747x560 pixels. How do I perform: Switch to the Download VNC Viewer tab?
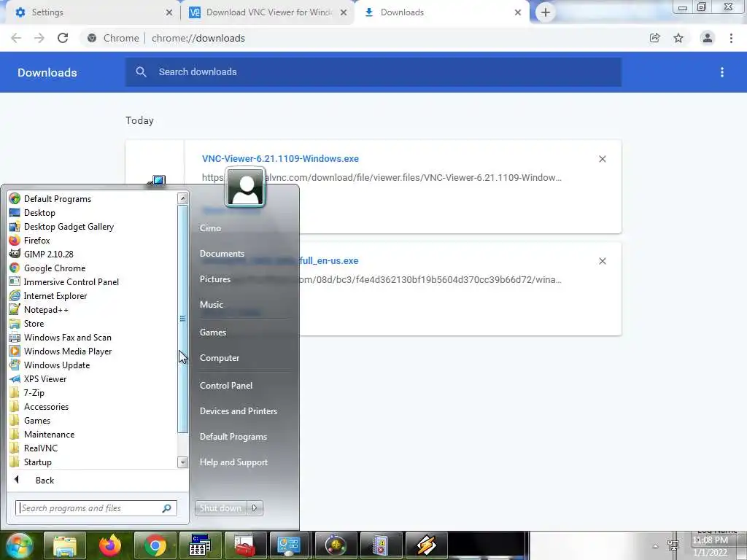click(268, 12)
